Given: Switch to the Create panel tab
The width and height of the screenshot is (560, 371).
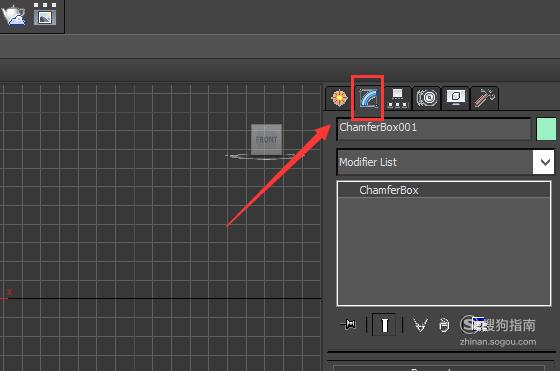Looking at the screenshot, I should (x=339, y=98).
